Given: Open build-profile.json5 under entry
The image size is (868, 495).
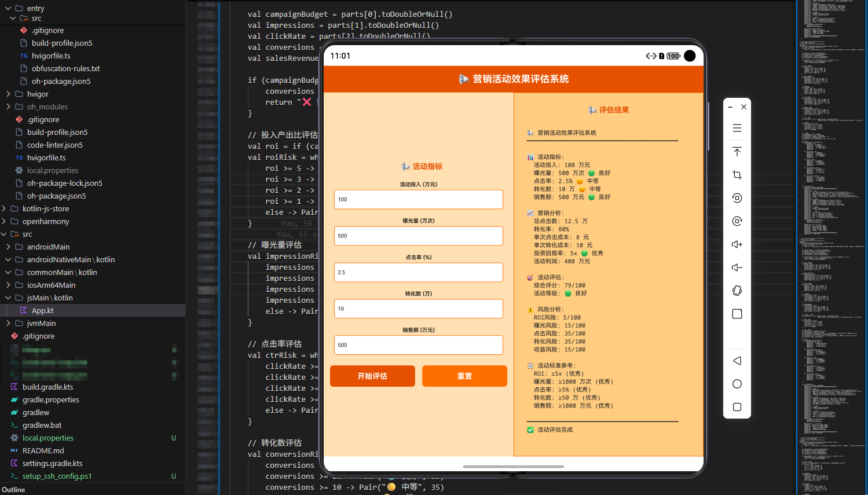Looking at the screenshot, I should pyautogui.click(x=62, y=43).
